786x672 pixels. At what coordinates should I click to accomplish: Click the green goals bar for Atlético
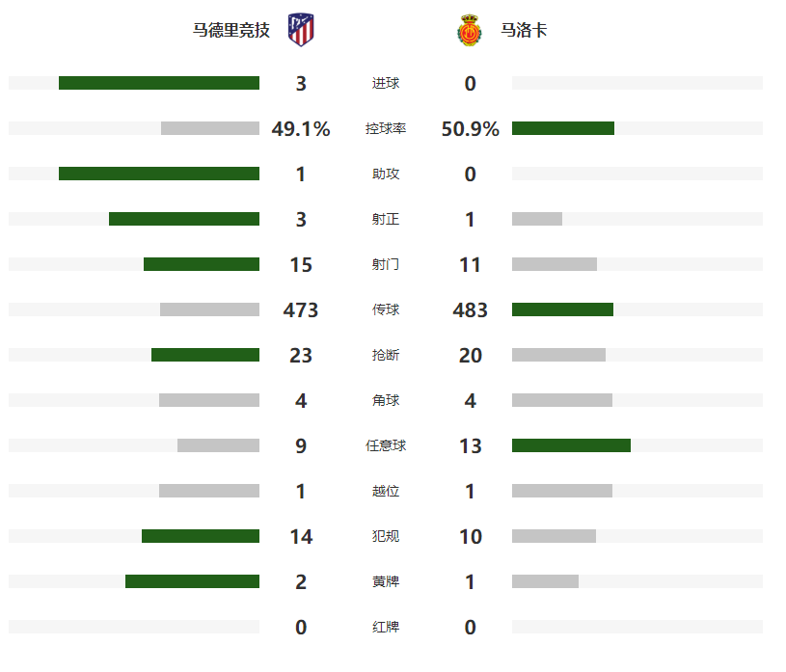(x=159, y=83)
